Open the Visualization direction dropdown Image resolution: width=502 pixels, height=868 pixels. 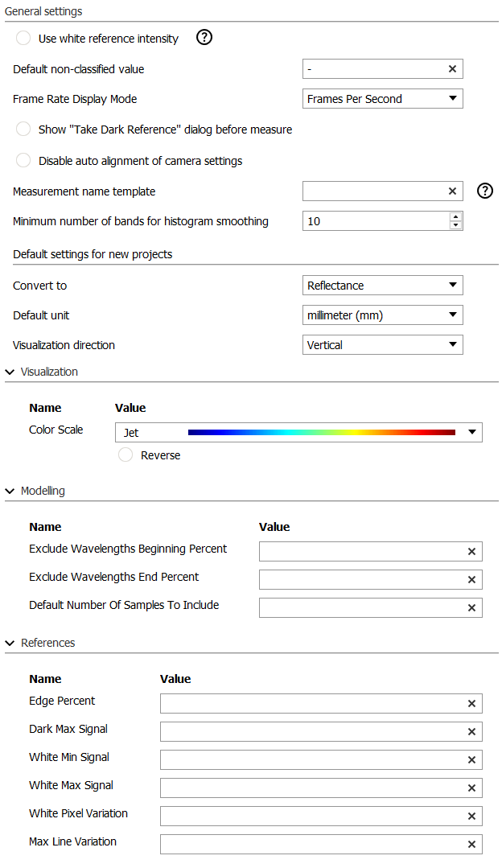coord(382,345)
